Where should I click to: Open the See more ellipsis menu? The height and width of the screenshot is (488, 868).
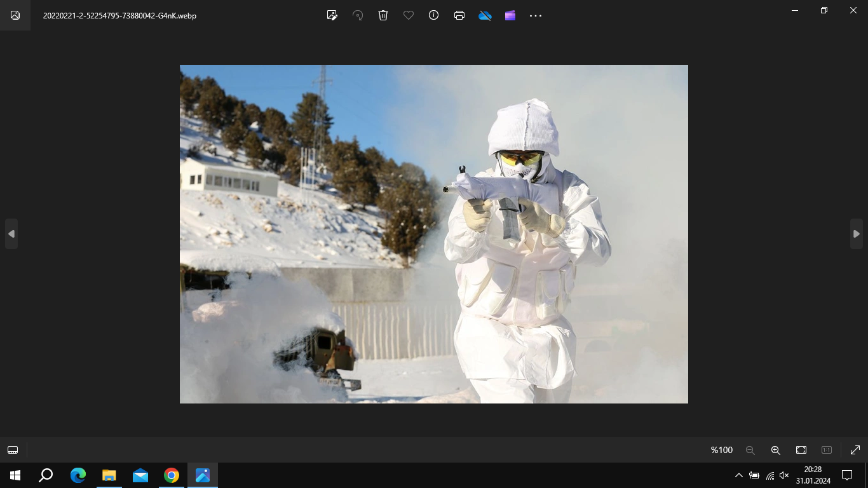pos(536,15)
